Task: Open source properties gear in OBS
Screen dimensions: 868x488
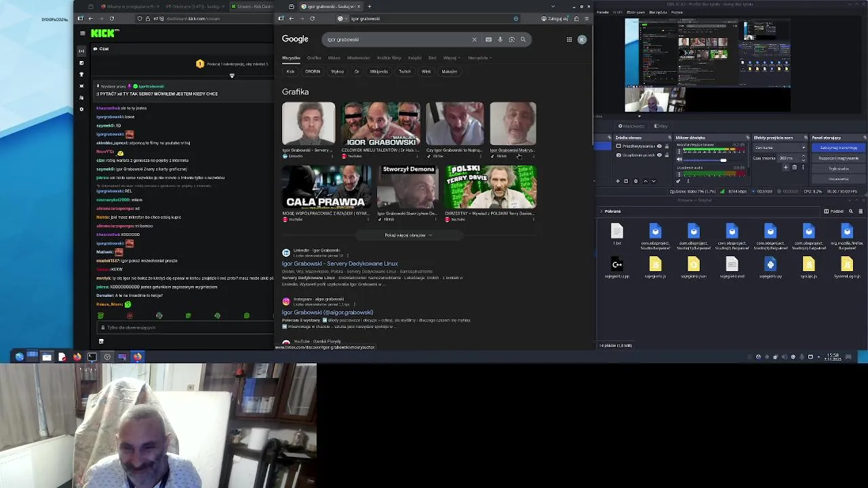Action: click(635, 181)
